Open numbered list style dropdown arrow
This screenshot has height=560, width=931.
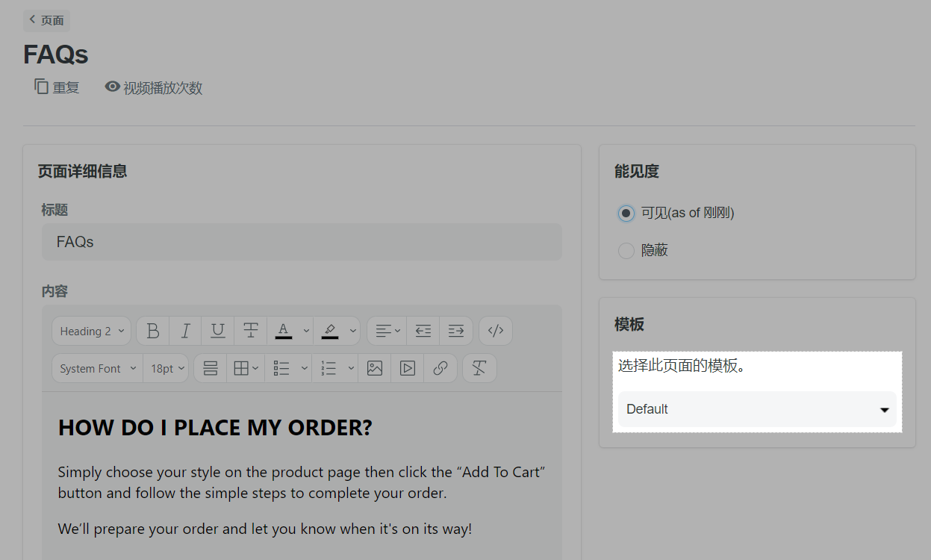[351, 368]
